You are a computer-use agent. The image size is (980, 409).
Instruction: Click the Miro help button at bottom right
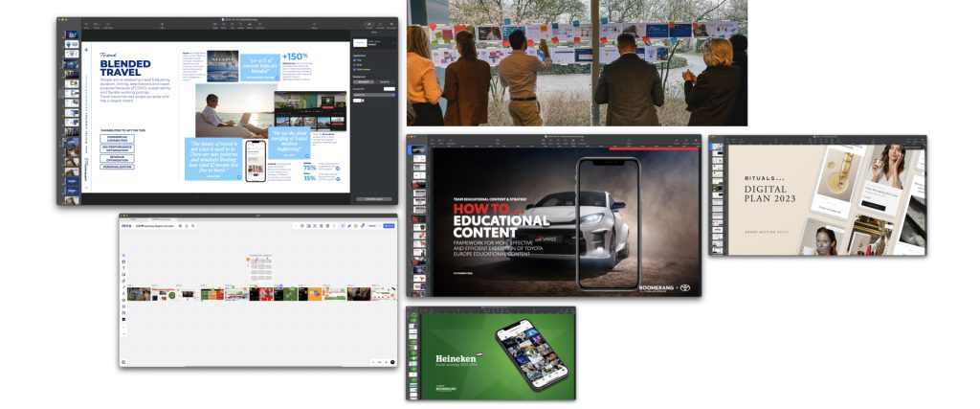(392, 362)
